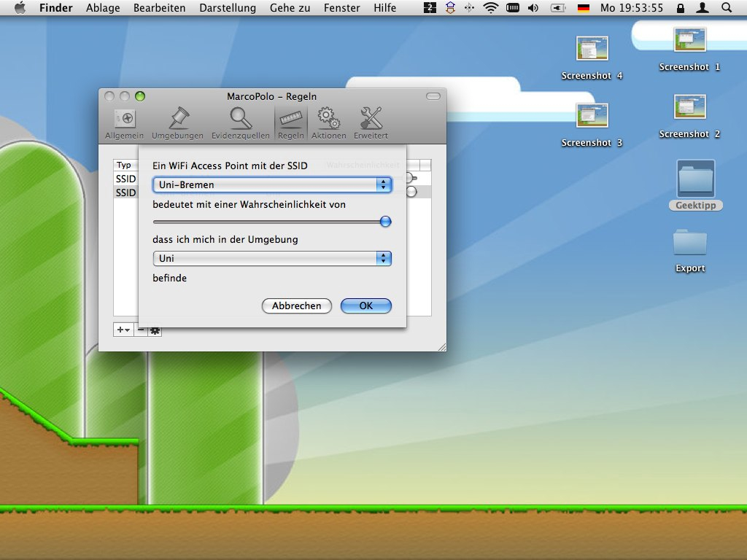Screen dimensions: 747x560
Task: Select the Geektipp folder on desktop
Action: (x=695, y=184)
